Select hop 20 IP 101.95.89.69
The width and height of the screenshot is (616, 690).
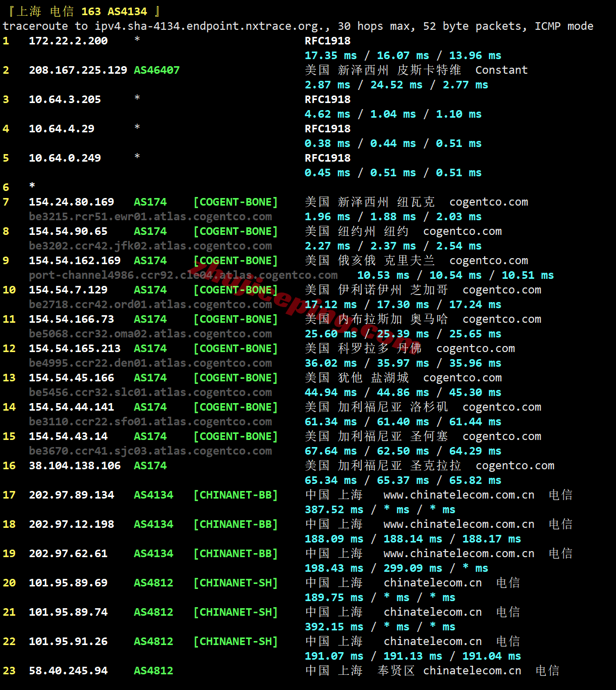point(68,583)
